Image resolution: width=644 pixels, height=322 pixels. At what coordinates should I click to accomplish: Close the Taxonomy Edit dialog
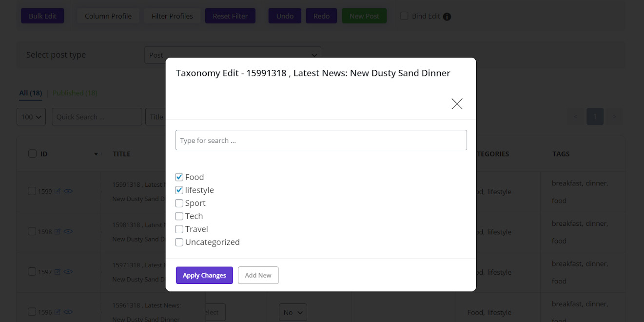point(457,103)
